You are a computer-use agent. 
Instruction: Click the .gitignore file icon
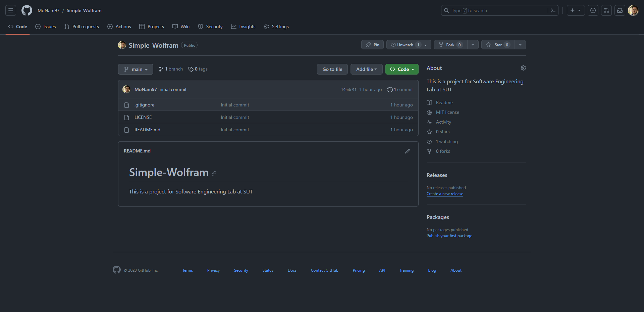(126, 105)
